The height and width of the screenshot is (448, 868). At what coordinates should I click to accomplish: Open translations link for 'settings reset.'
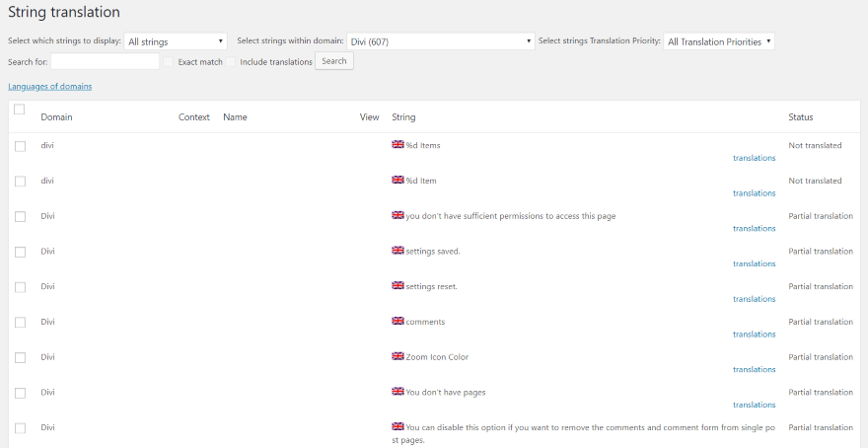(x=754, y=299)
